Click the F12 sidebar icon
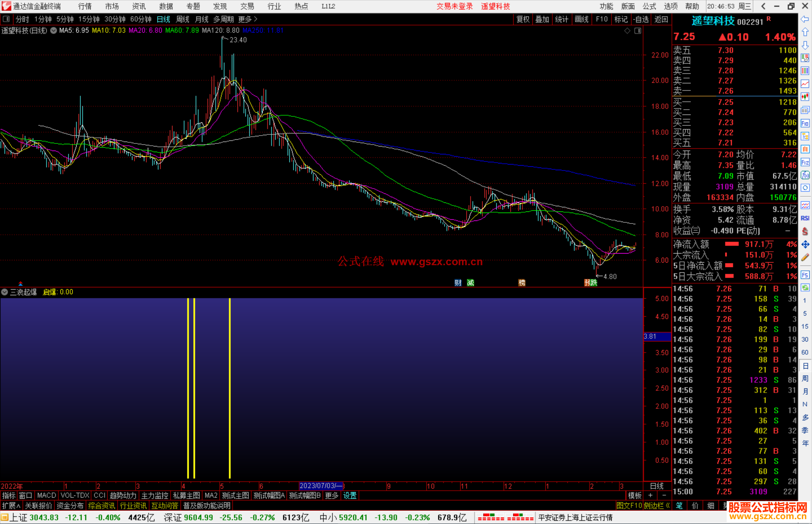812x524 pixels. click(x=805, y=162)
